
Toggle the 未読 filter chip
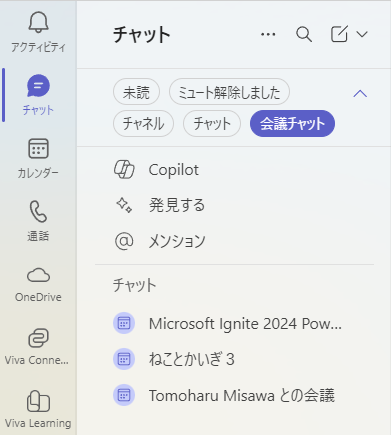tap(136, 92)
